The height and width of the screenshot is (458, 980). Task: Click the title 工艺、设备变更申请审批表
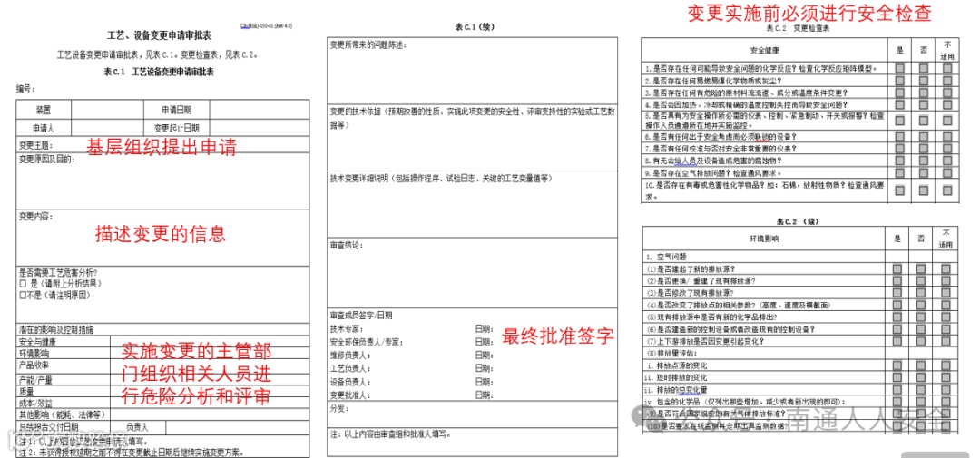(x=158, y=36)
